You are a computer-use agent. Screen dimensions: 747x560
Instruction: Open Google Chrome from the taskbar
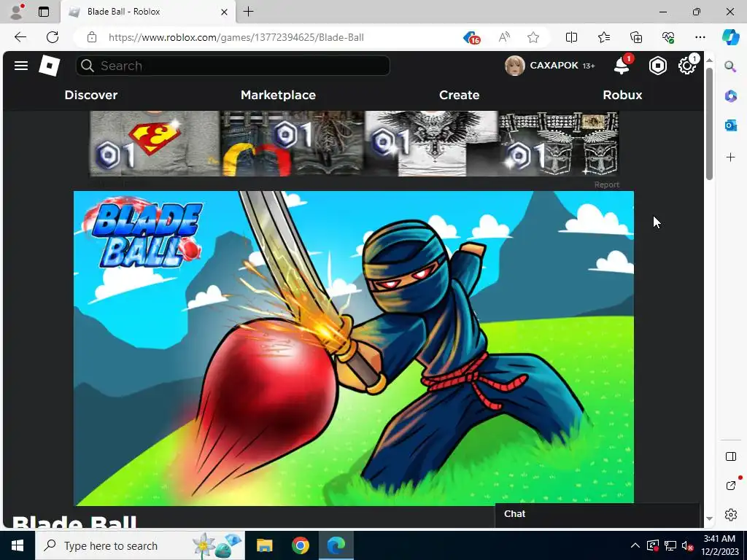click(x=300, y=545)
